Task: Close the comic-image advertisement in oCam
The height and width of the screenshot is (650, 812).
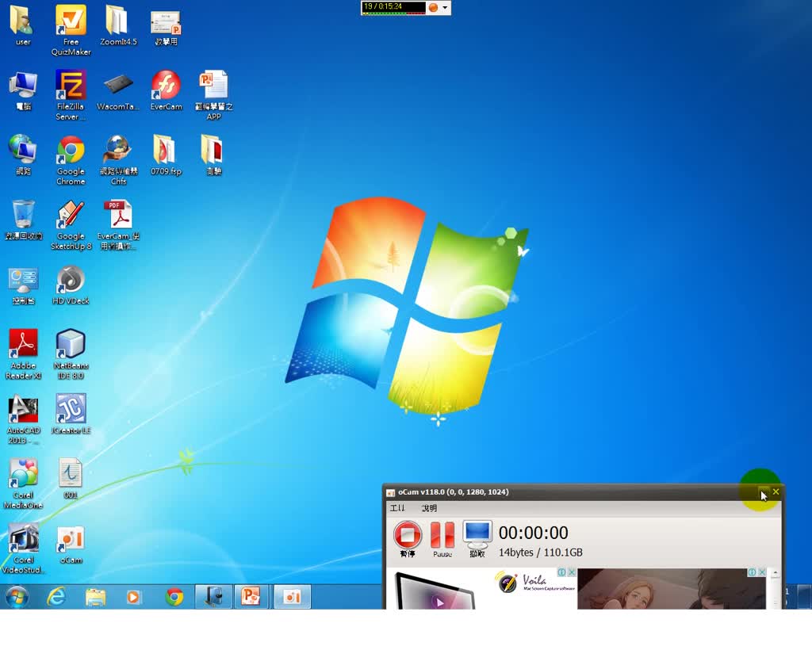Action: click(x=762, y=572)
